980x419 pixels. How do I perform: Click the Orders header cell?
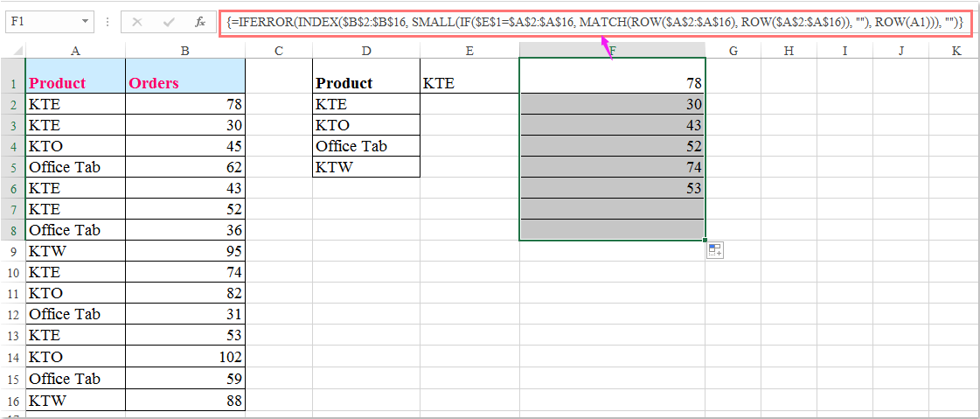[185, 83]
